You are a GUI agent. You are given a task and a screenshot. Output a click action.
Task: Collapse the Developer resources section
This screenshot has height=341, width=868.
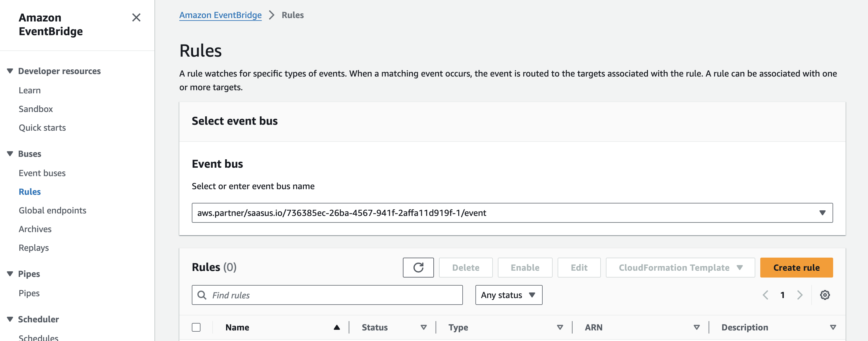point(10,71)
